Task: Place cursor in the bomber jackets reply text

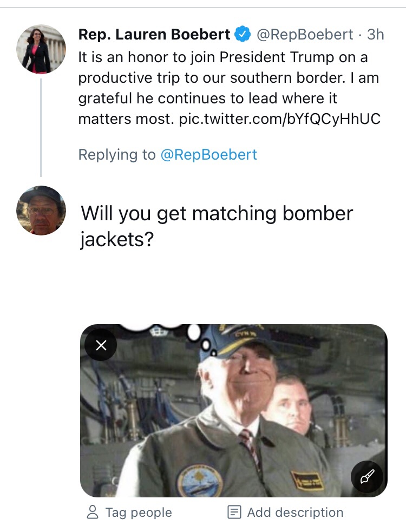Action: (x=217, y=225)
